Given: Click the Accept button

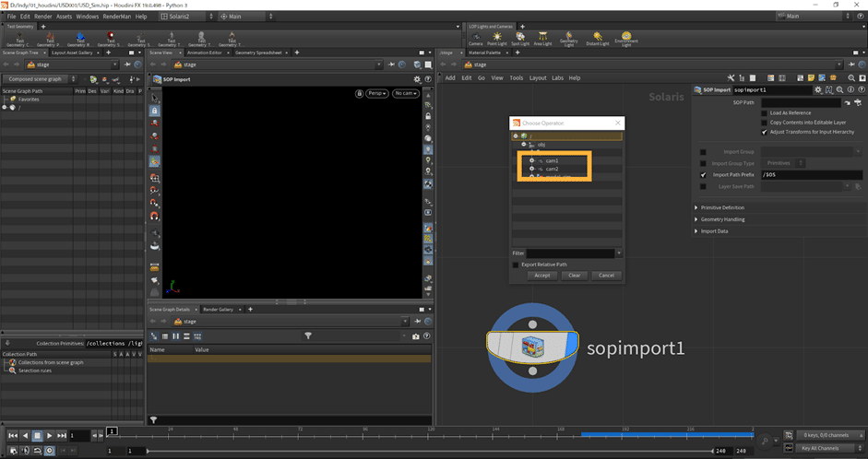Looking at the screenshot, I should (542, 276).
